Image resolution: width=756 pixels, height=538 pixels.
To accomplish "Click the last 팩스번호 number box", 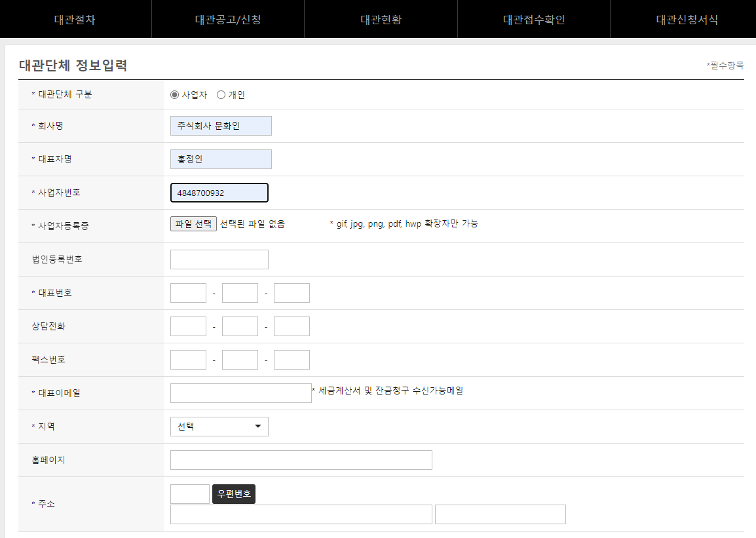I will coord(292,360).
